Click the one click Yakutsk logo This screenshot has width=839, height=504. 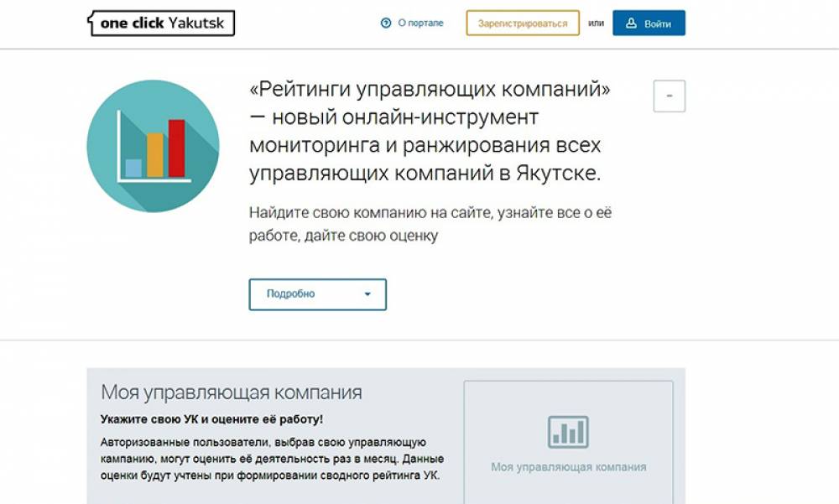click(x=161, y=23)
